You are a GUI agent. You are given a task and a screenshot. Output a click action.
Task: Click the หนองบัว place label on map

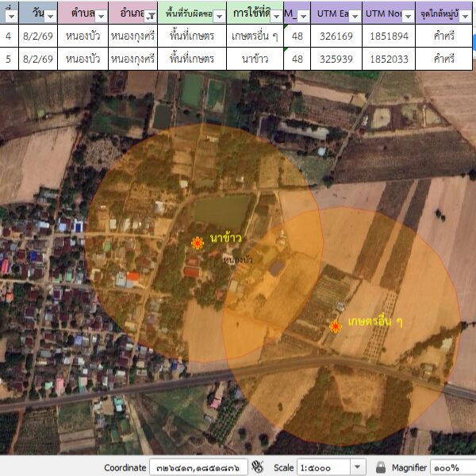pyautogui.click(x=237, y=259)
